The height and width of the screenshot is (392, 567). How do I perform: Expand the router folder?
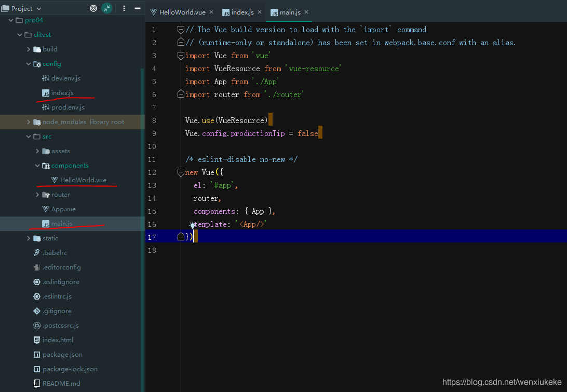point(37,195)
